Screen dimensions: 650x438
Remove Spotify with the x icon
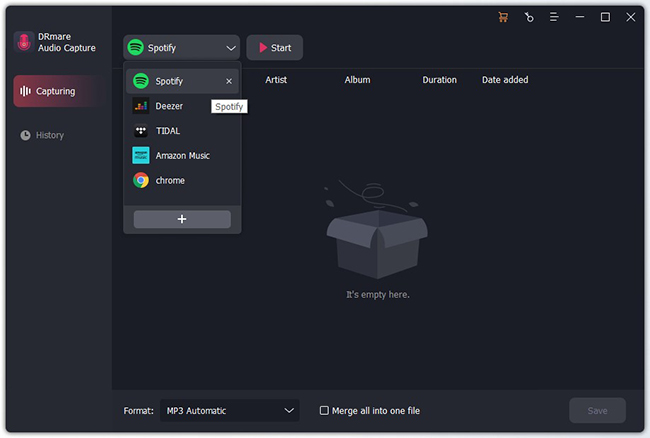[229, 81]
